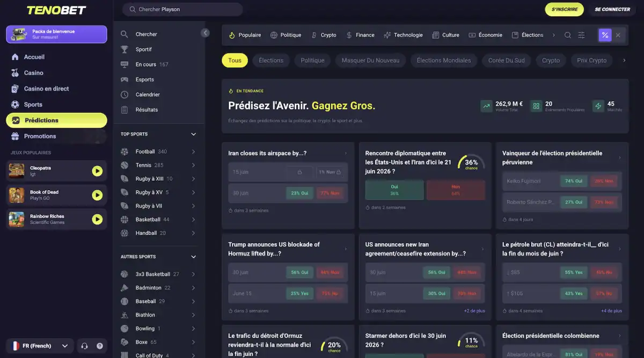Screen dimensions: 644x358
Task: Open the Calendrier clock icon
Action: click(x=125, y=94)
